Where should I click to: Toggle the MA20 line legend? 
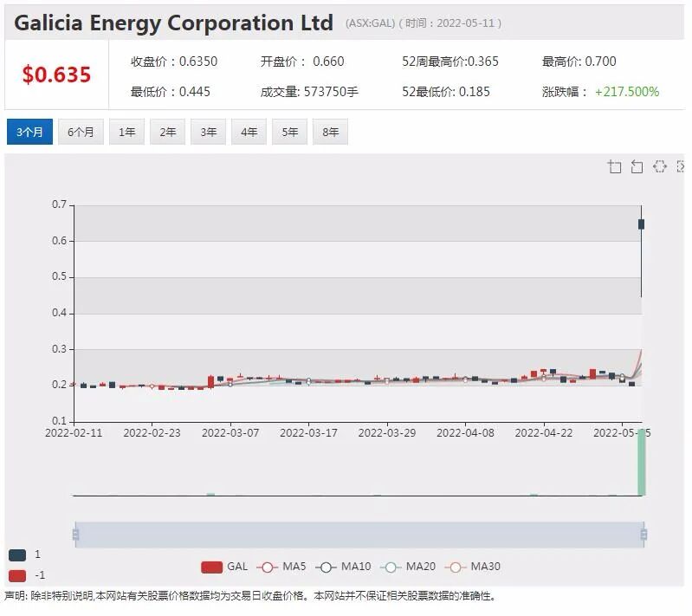point(408,567)
